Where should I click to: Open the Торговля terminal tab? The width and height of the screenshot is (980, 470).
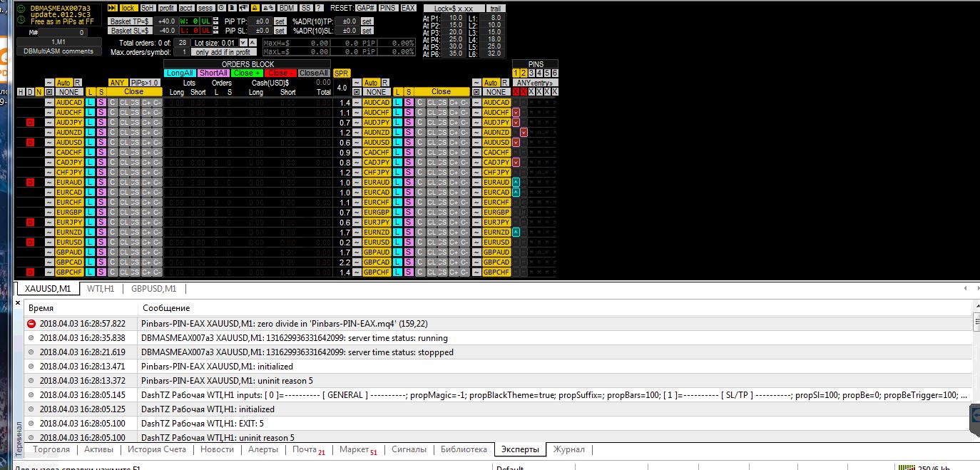click(x=51, y=449)
